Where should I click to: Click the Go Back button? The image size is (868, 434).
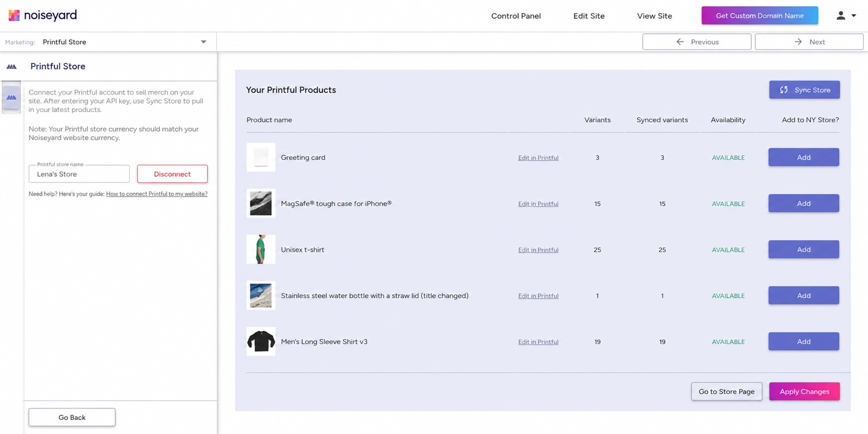click(x=72, y=417)
